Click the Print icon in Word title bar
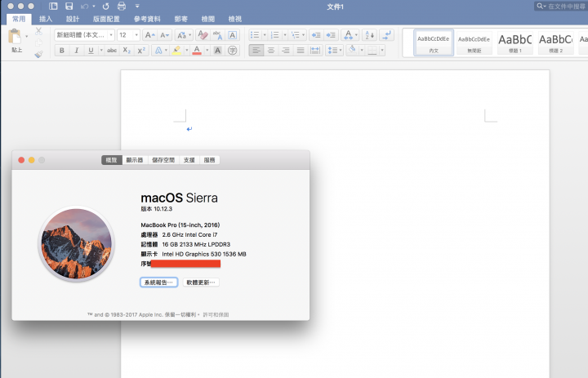This screenshot has width=588, height=378. (x=122, y=6)
